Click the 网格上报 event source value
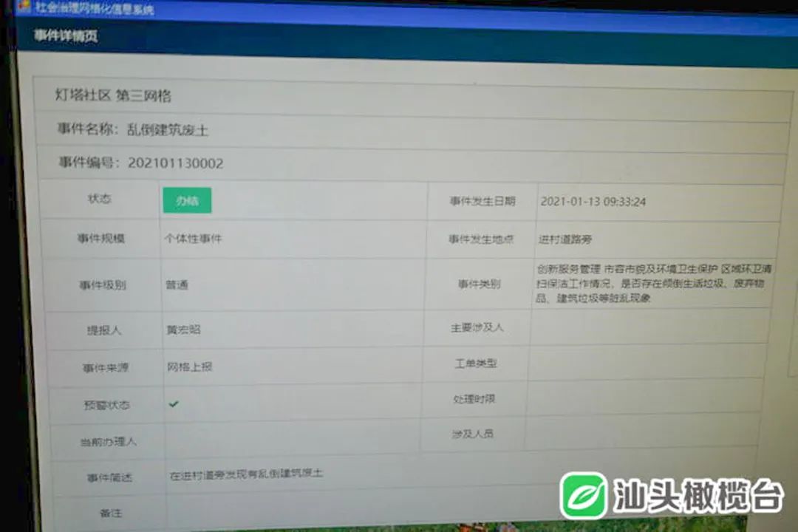 (190, 367)
